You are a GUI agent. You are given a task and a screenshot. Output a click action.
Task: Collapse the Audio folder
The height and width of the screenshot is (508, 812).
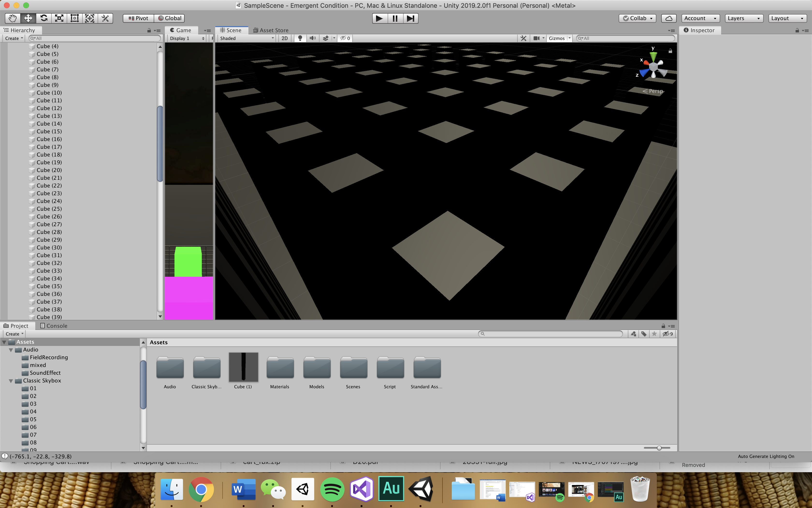[x=11, y=350]
